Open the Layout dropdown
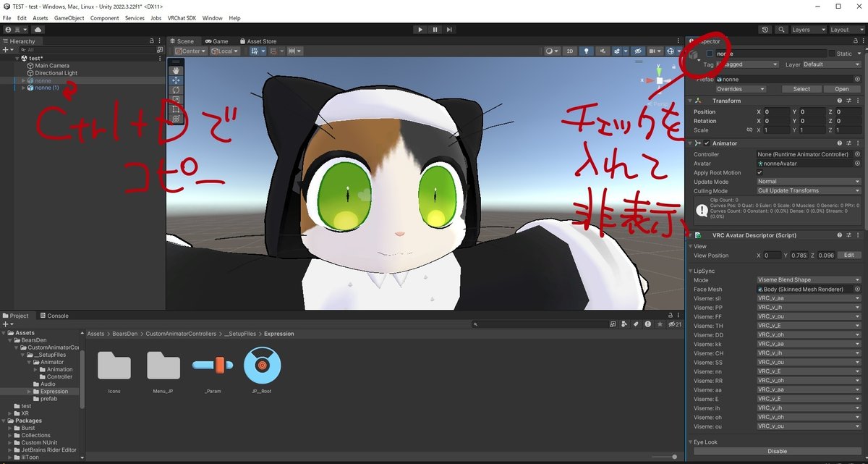868x464 pixels. (x=846, y=30)
